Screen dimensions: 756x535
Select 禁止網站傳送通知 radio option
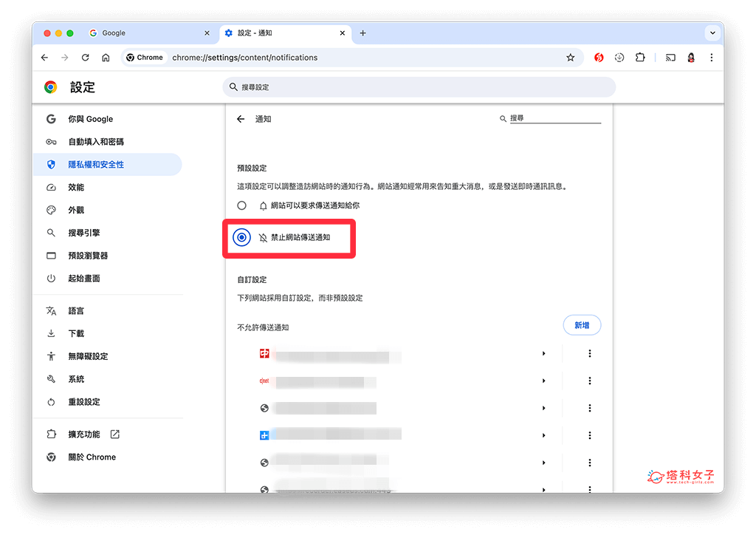click(241, 237)
